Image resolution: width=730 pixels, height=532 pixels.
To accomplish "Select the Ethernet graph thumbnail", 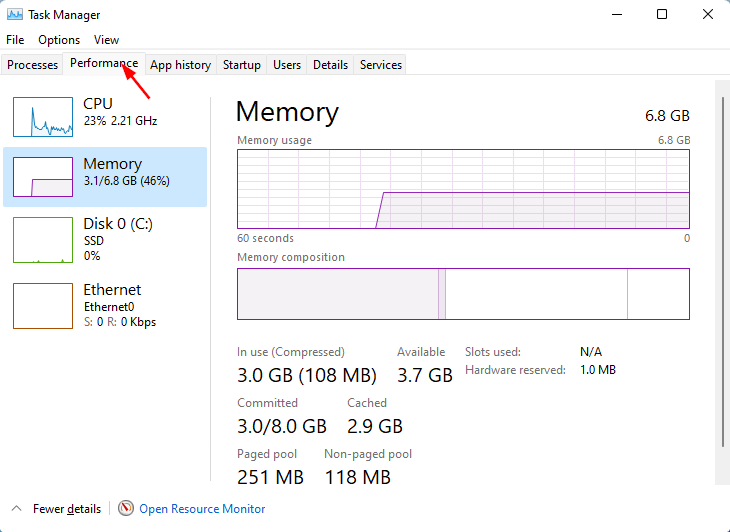I will pos(43,305).
